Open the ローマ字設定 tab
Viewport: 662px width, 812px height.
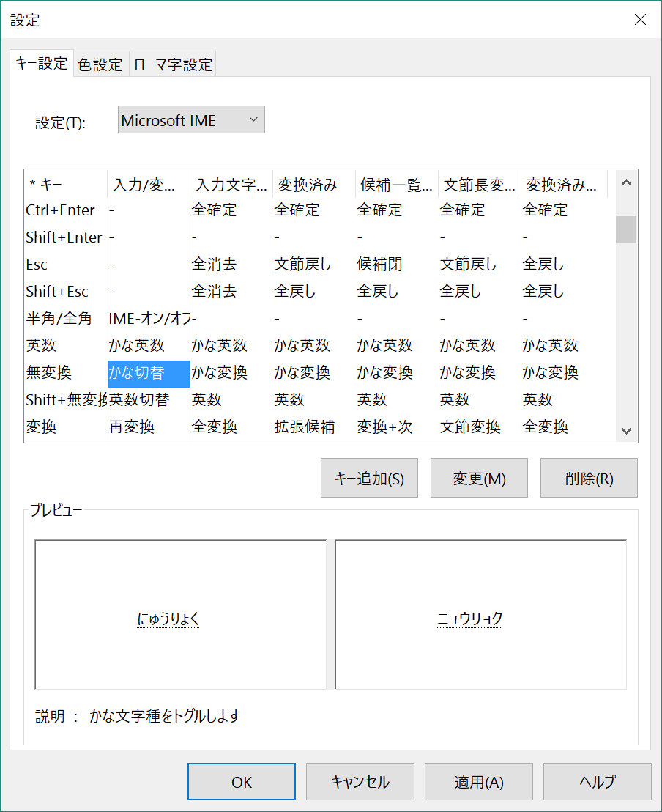pyautogui.click(x=173, y=64)
